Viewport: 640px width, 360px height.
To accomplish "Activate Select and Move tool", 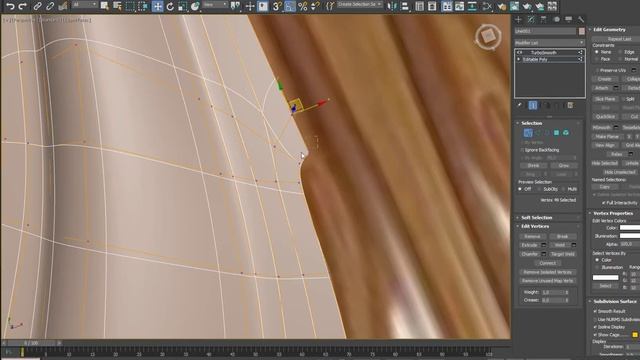I will click(157, 6).
